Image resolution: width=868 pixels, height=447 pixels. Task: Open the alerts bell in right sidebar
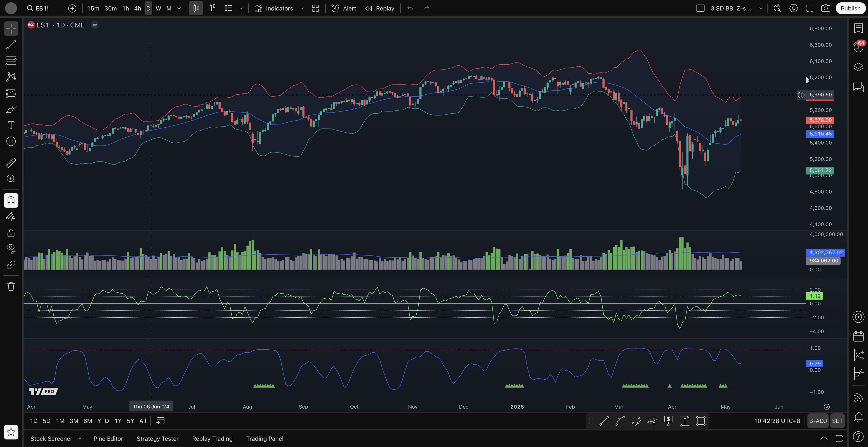click(858, 417)
